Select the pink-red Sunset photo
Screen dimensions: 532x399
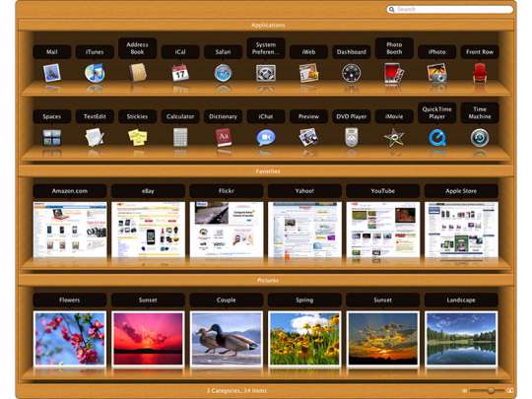point(148,339)
